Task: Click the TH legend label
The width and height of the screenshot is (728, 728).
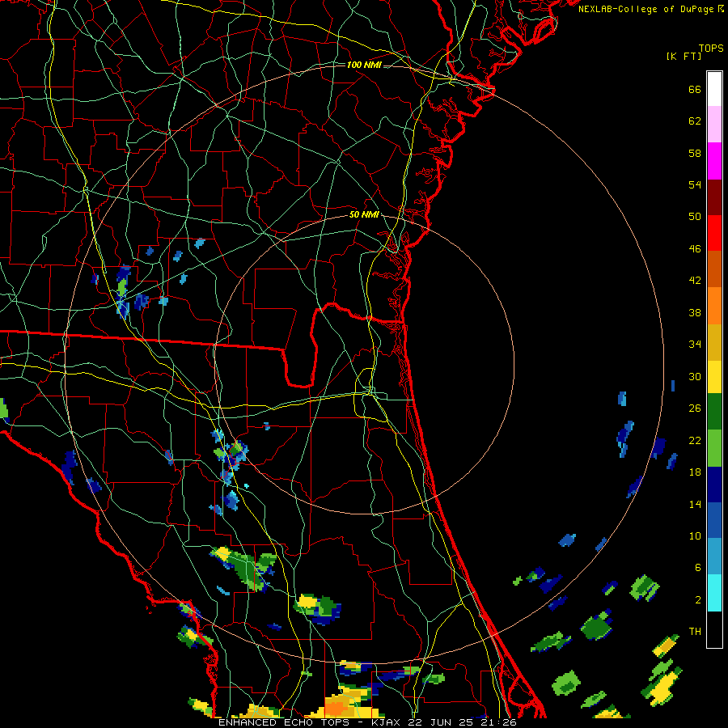Action: point(695,632)
